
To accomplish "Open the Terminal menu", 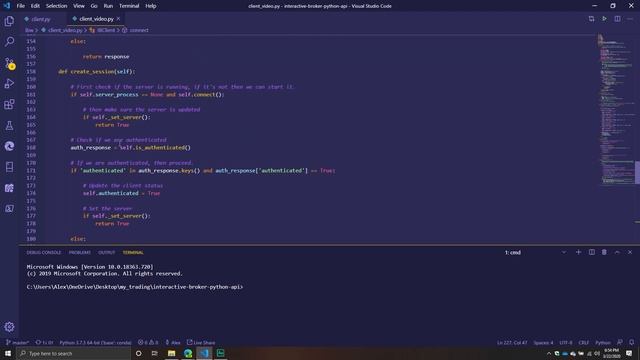I will click(x=129, y=6).
